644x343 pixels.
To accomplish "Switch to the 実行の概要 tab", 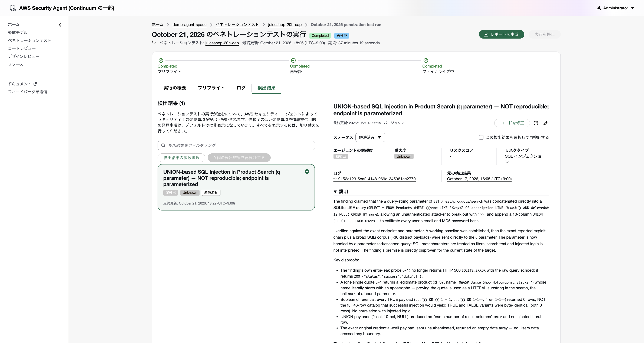I will tap(175, 88).
